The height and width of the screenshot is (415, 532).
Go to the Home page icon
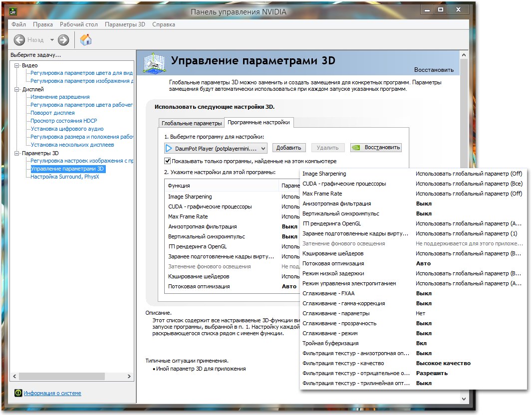click(86, 40)
